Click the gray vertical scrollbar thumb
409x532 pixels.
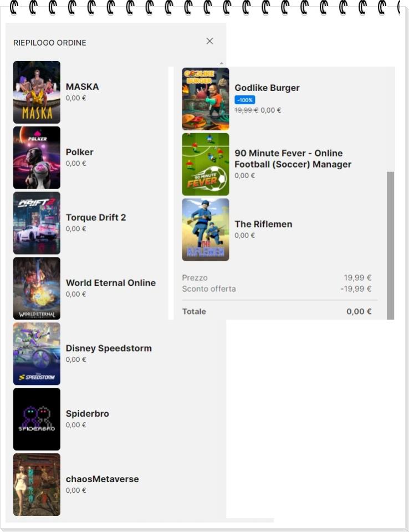pyautogui.click(x=390, y=246)
